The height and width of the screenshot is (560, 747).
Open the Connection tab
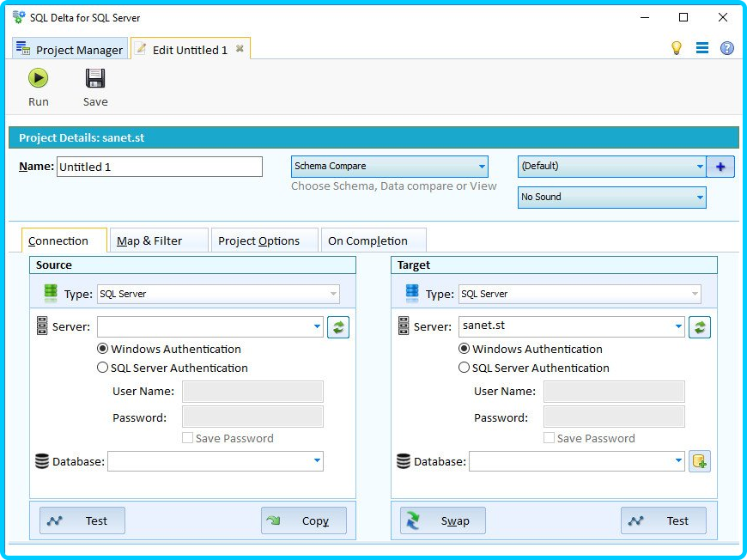tap(64, 240)
